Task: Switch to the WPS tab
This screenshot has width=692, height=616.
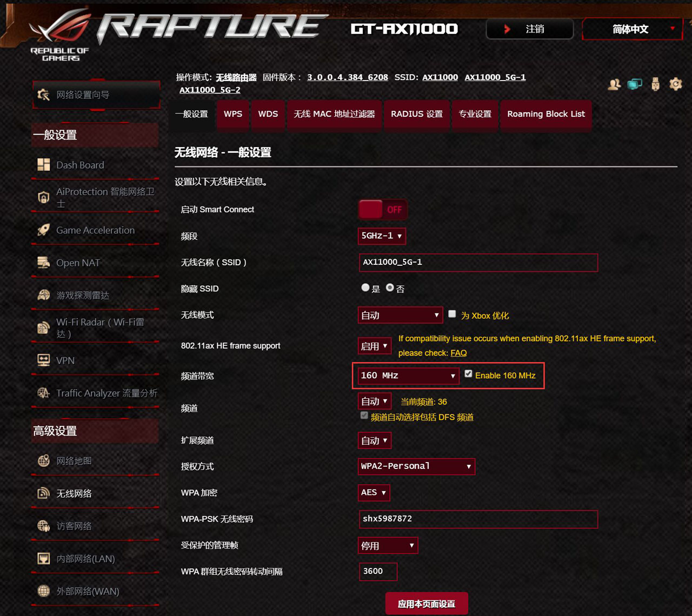Action: pyautogui.click(x=233, y=114)
